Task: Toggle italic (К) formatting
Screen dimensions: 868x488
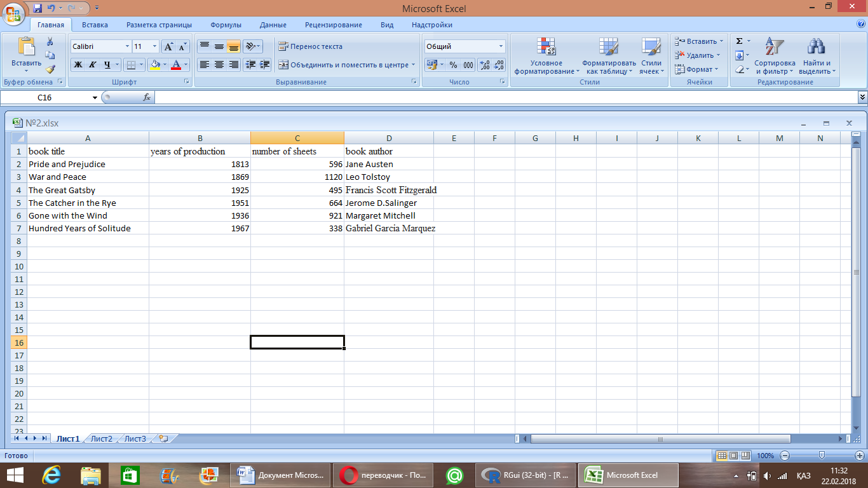Action: 92,64
